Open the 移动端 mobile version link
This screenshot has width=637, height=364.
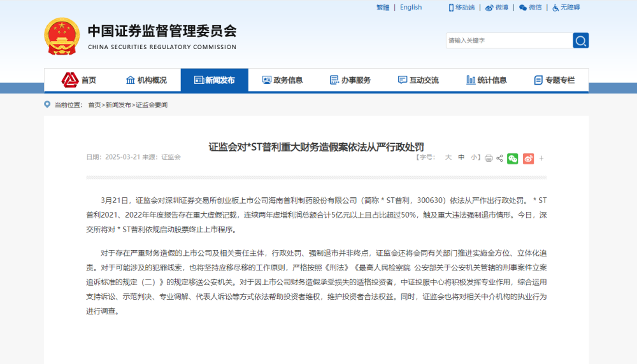coord(460,8)
